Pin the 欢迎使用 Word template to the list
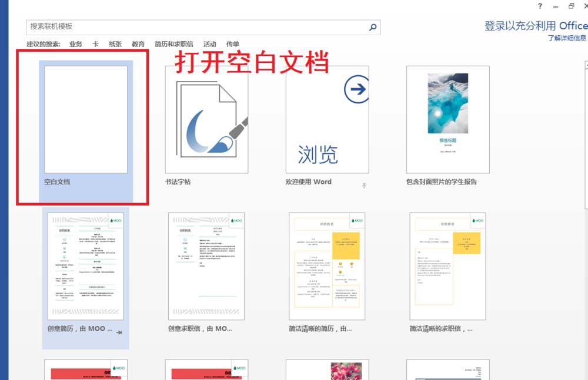Screen dimensions: 588x380 [365, 184]
